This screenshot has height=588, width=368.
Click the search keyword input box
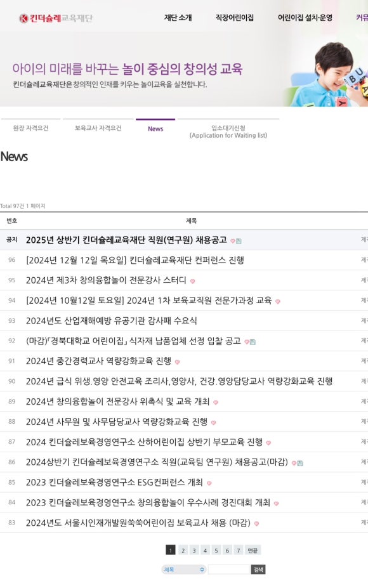(x=229, y=570)
